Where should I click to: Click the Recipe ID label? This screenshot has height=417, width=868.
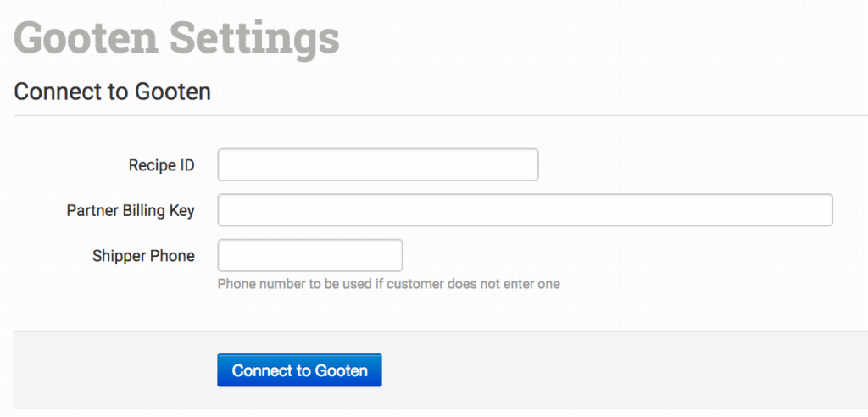[x=161, y=164]
